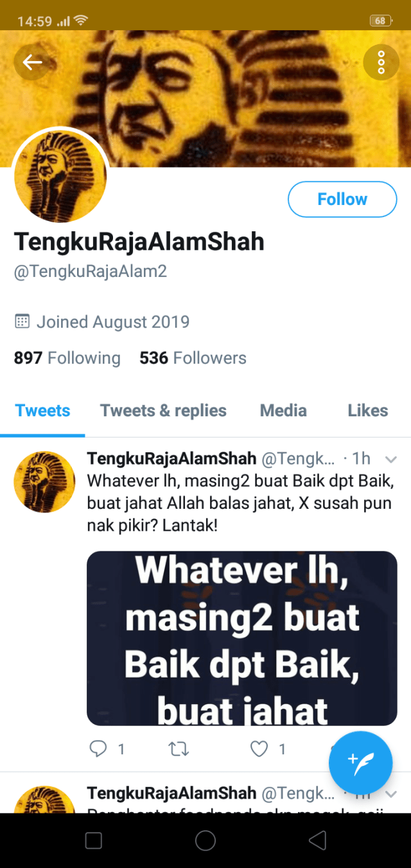Tap Android home circle button
This screenshot has height=868, width=411.
click(x=205, y=840)
